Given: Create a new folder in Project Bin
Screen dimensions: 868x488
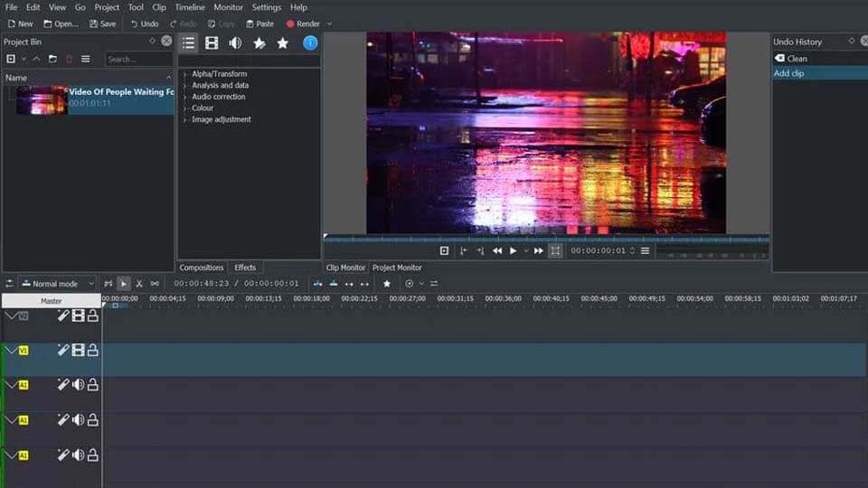Looking at the screenshot, I should coord(52,59).
